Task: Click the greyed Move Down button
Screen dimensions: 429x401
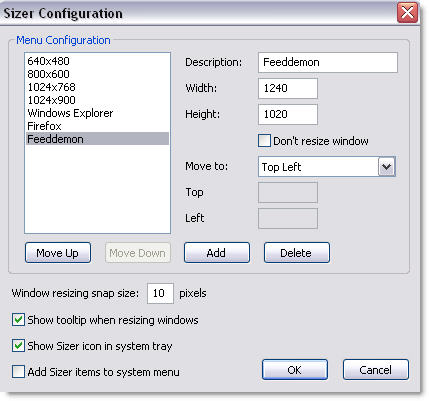Action: pos(138,253)
